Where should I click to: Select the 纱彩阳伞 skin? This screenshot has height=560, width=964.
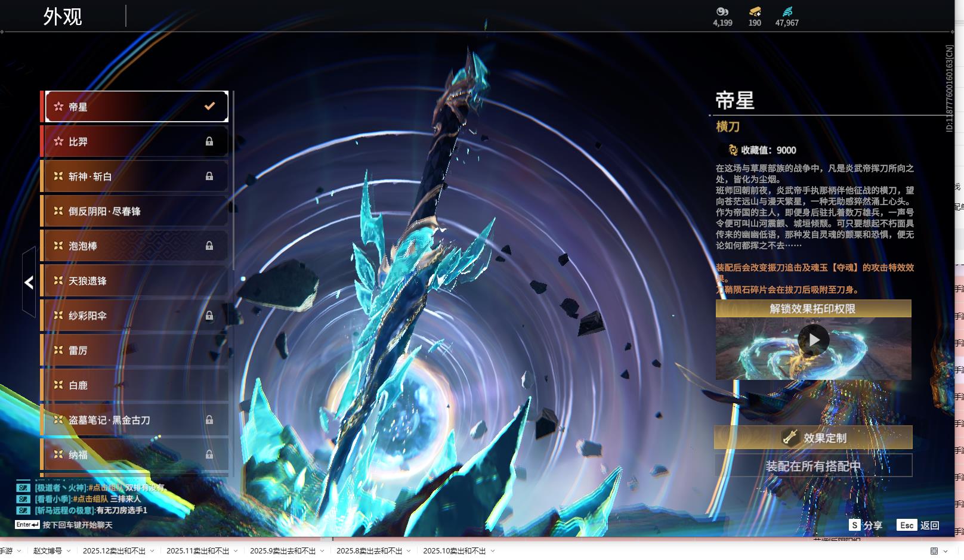coord(135,315)
